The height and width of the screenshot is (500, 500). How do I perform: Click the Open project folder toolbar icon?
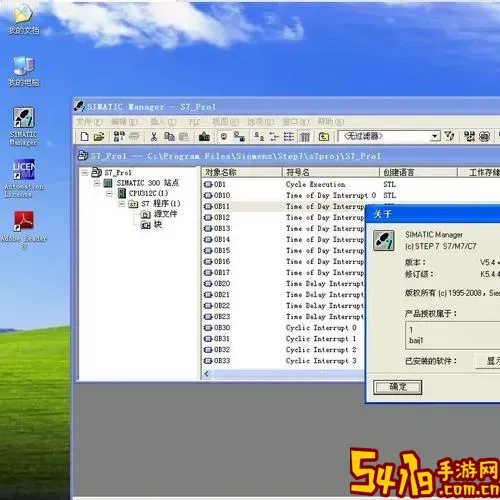pyautogui.click(x=99, y=136)
